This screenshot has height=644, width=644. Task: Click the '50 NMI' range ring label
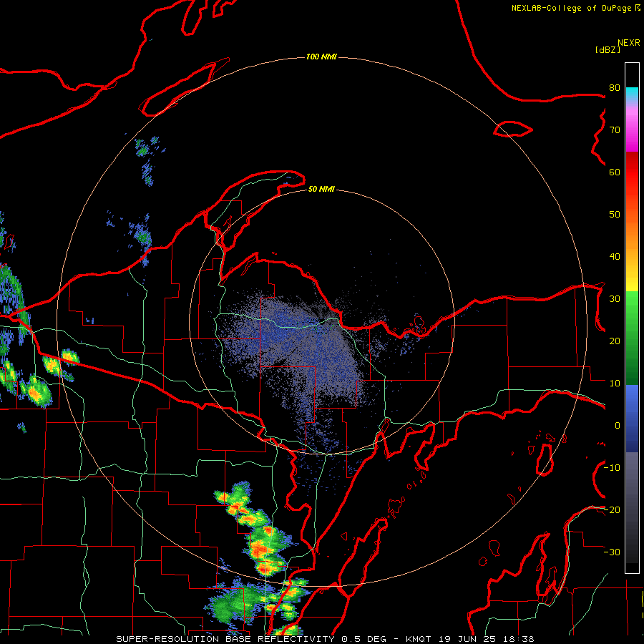point(321,189)
